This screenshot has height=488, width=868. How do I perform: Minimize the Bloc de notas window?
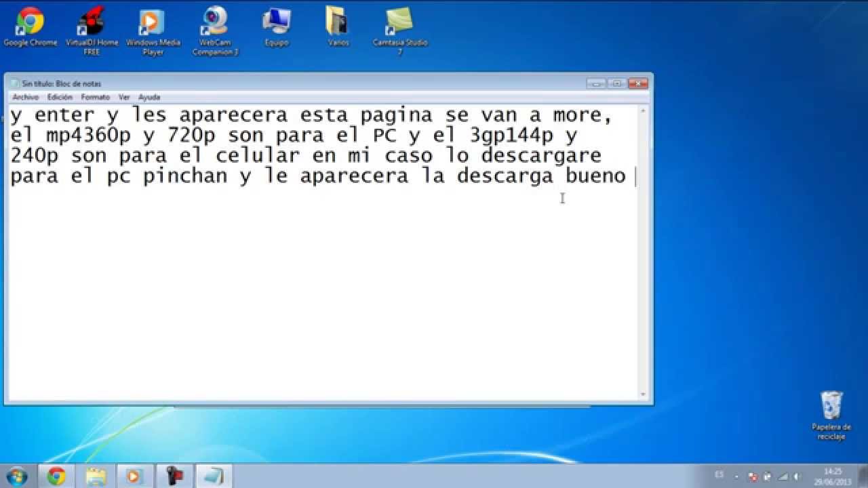[x=596, y=83]
